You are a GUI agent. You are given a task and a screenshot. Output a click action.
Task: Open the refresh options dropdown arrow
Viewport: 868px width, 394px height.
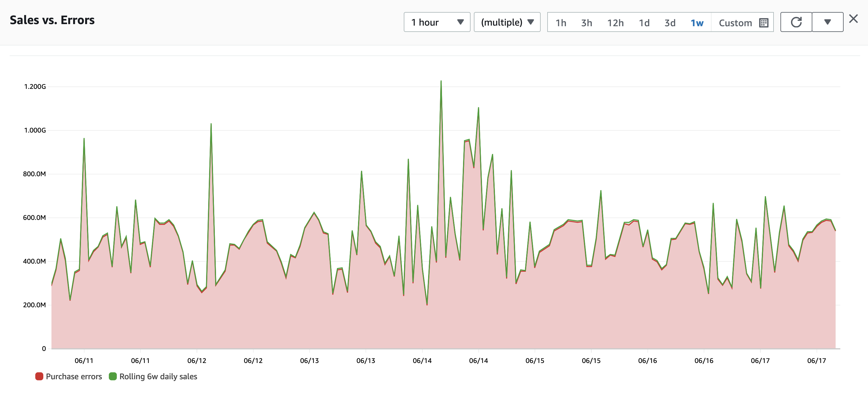(x=828, y=22)
